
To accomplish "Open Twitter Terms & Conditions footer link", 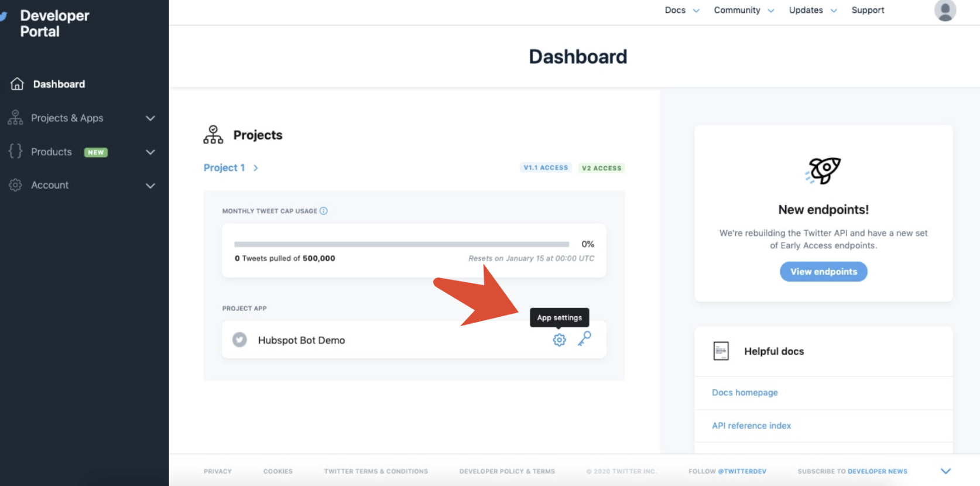I will [376, 471].
